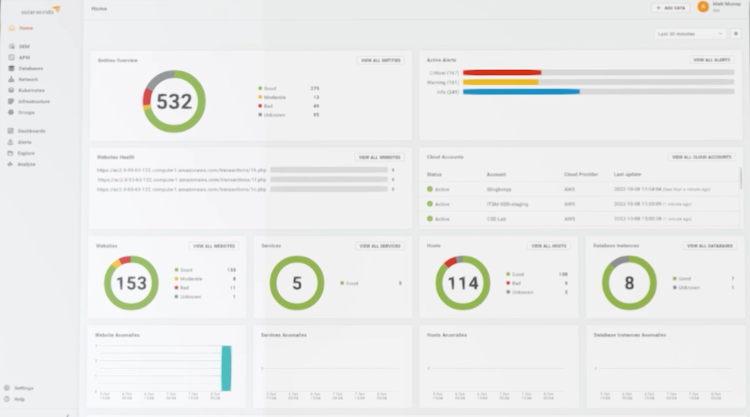Open the Last 30 minutes time dropdown
The height and width of the screenshot is (417, 750).
point(690,34)
